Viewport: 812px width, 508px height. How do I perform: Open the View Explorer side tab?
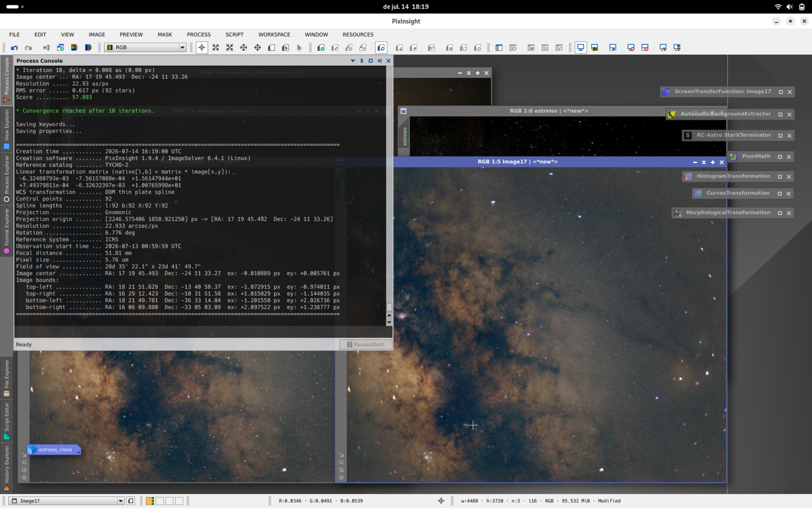[6, 129]
